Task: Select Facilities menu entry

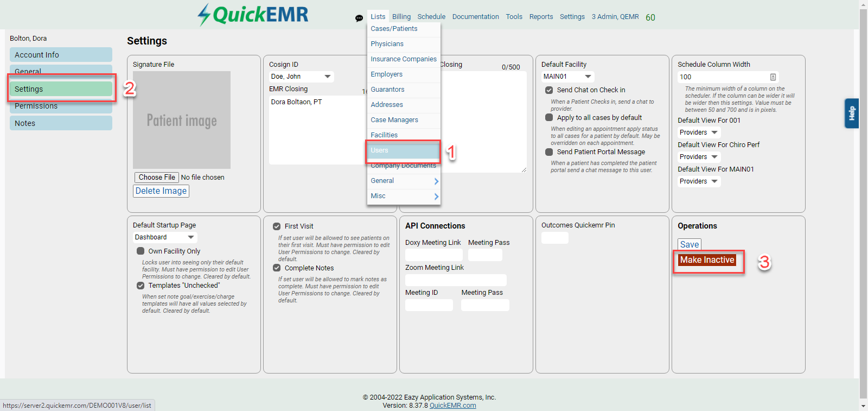Action: [x=404, y=135]
